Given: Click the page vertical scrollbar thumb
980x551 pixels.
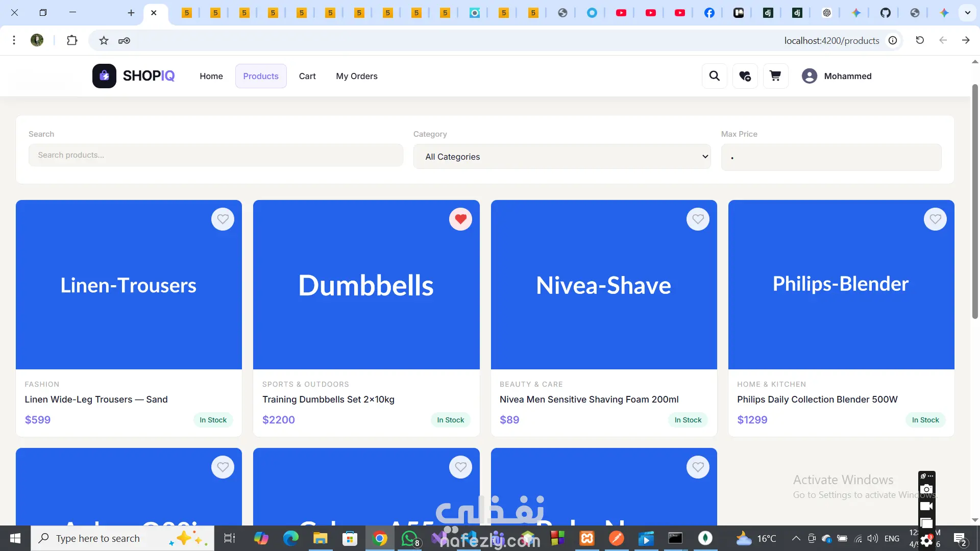Looking at the screenshot, I should click(x=975, y=202).
